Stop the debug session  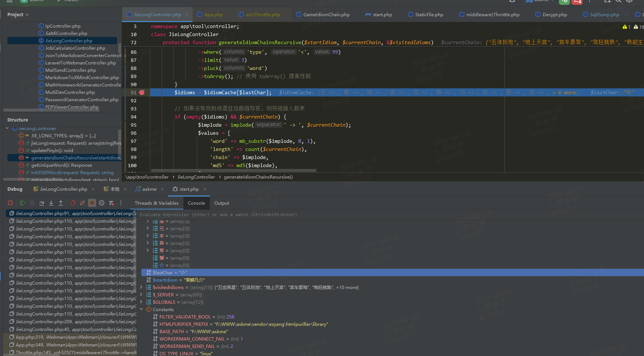pyautogui.click(x=10, y=203)
